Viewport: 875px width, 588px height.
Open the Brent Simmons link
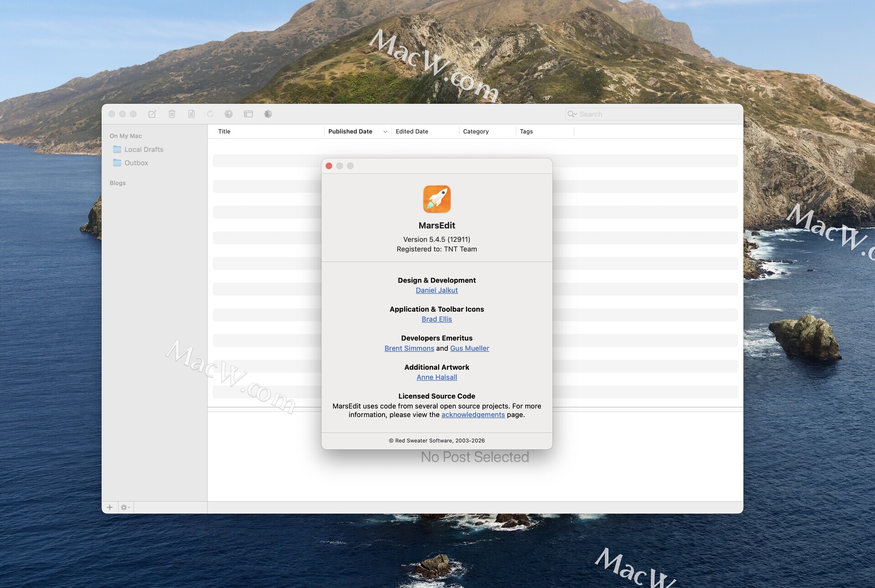tap(409, 348)
